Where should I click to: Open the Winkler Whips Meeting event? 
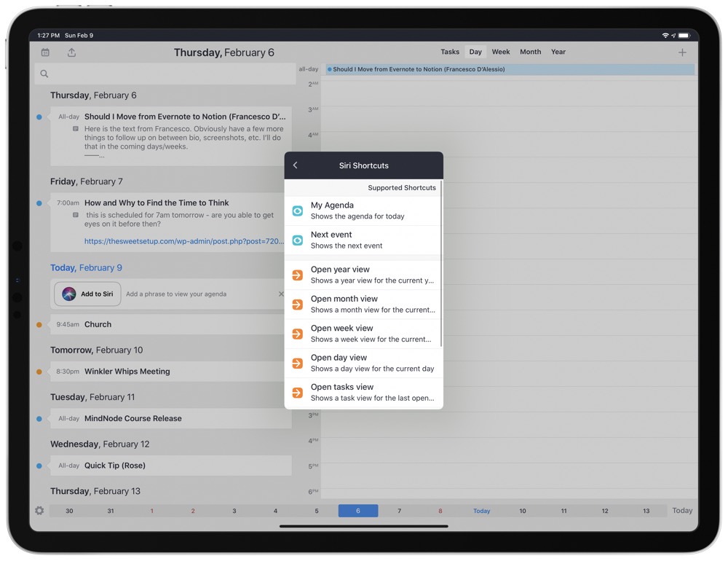tap(171, 372)
